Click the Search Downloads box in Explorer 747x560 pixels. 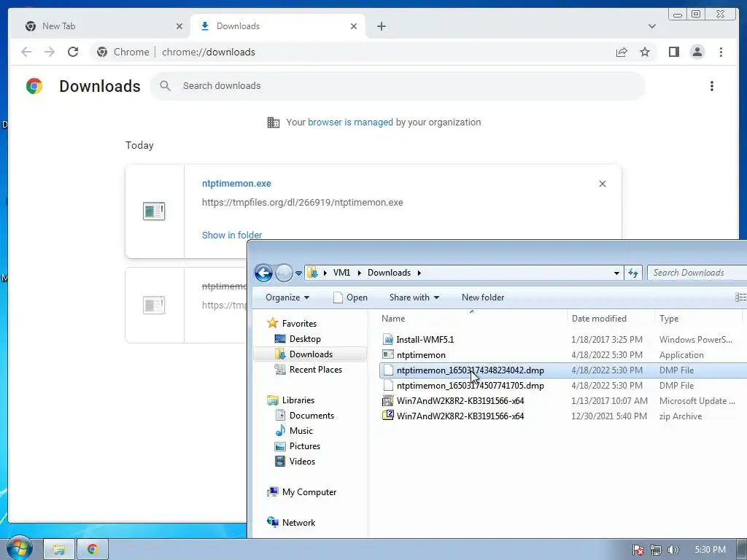coord(697,273)
